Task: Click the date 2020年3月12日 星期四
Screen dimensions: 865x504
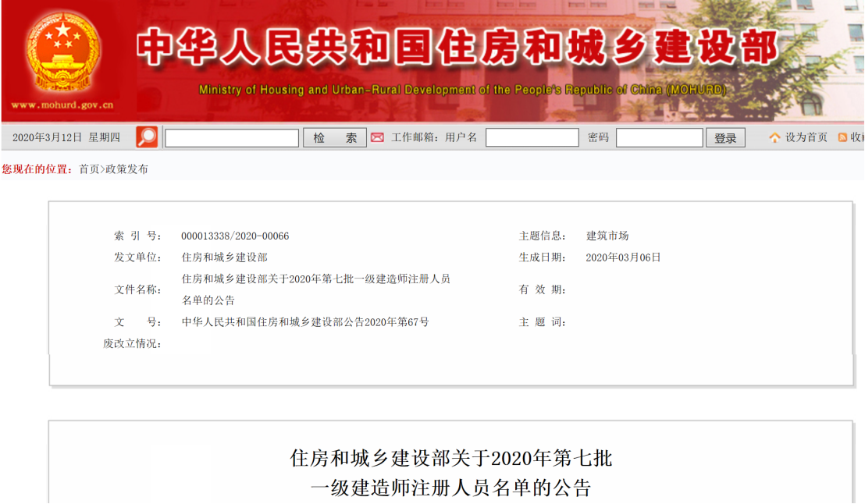Action: click(66, 137)
